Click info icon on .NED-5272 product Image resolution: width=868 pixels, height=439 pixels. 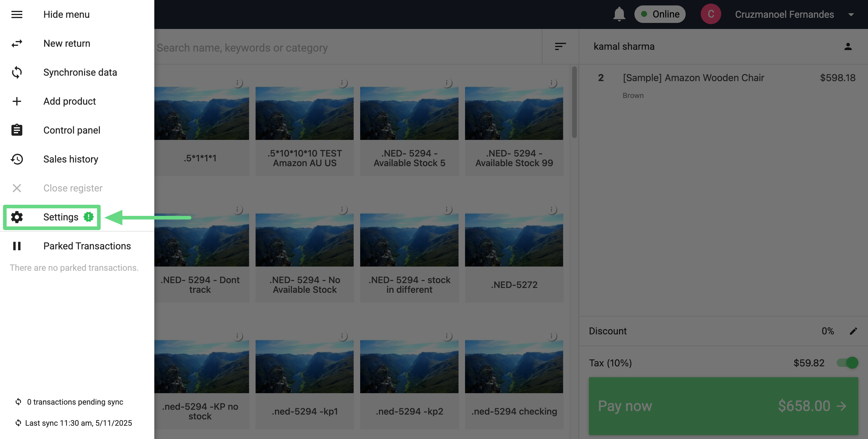[552, 209]
